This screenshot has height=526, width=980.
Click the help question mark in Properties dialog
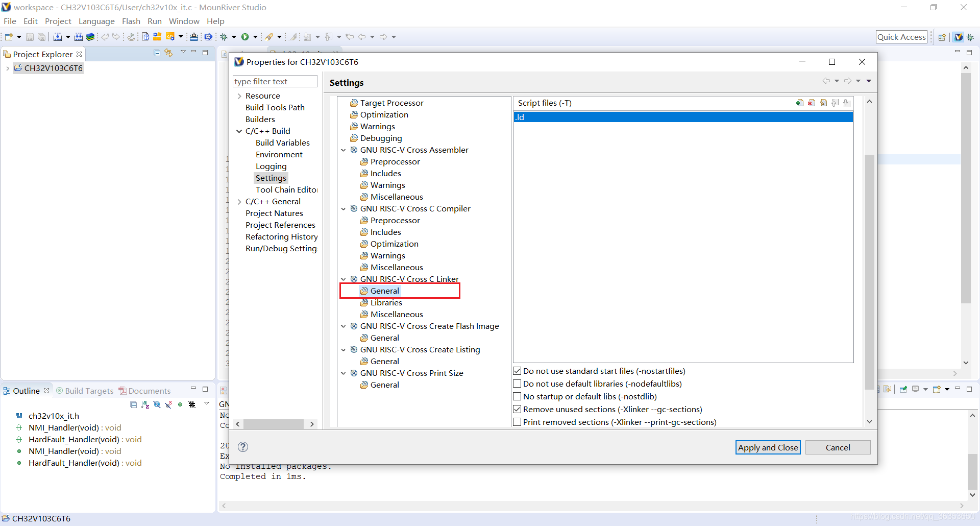243,447
